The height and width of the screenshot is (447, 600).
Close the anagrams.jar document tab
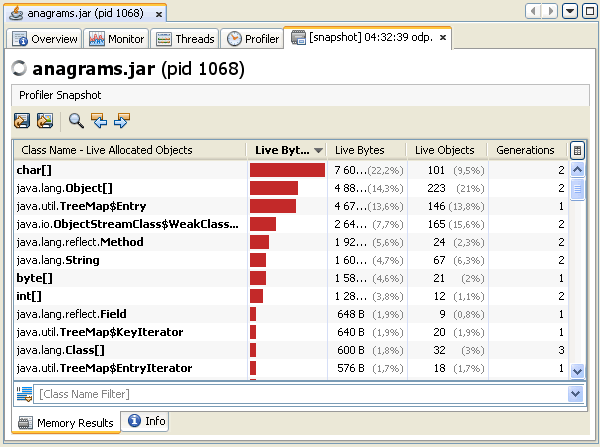[x=159, y=14]
